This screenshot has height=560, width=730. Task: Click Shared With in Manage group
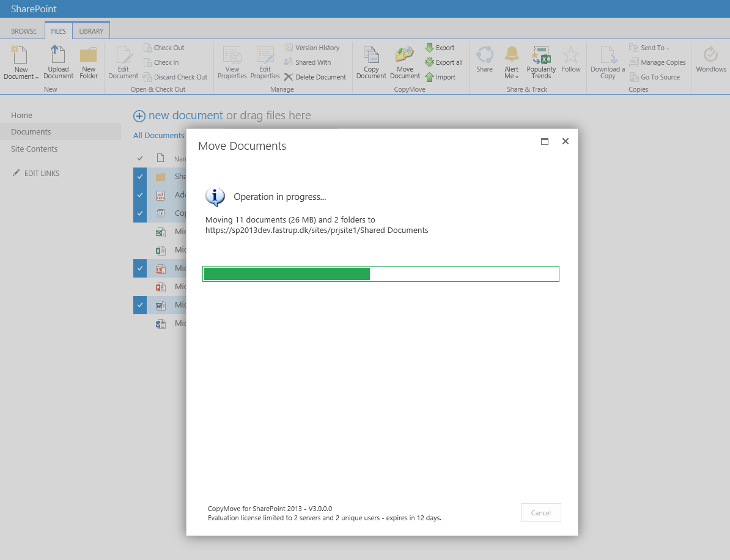point(308,62)
